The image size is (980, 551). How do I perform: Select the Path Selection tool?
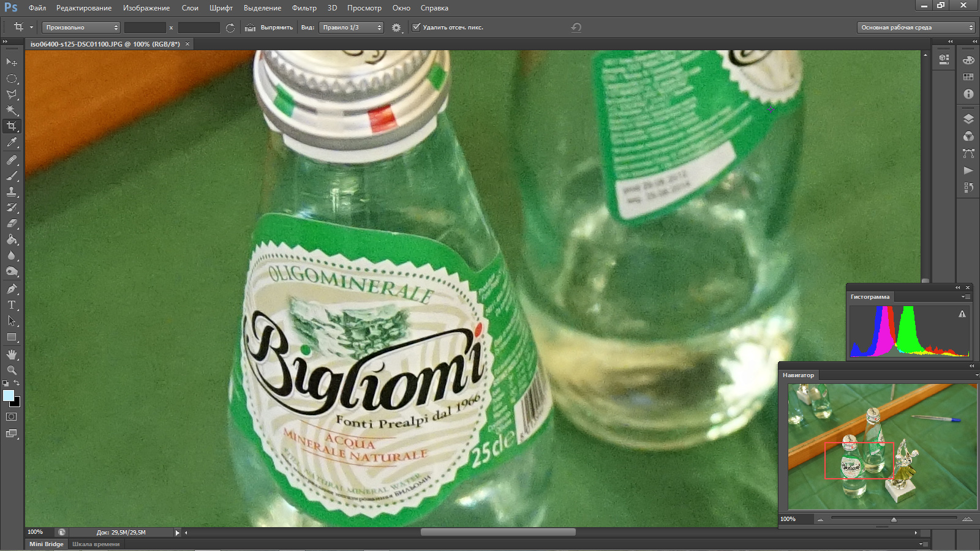coord(12,320)
